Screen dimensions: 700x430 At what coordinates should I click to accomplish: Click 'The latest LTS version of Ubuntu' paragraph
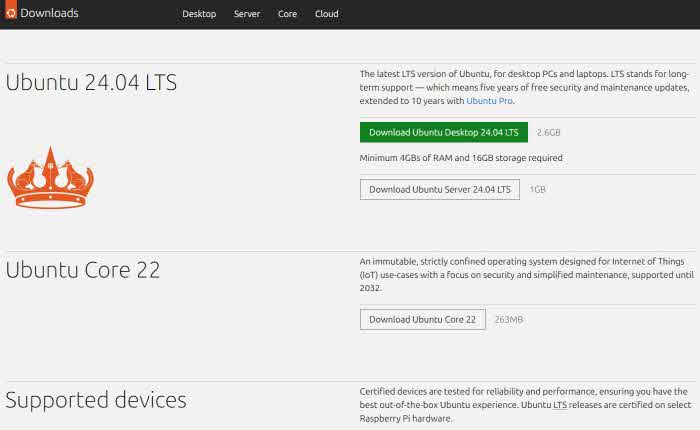[x=525, y=88]
